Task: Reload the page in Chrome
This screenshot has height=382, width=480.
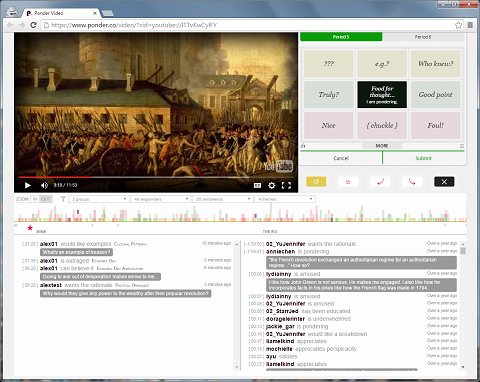Action: tap(33, 25)
